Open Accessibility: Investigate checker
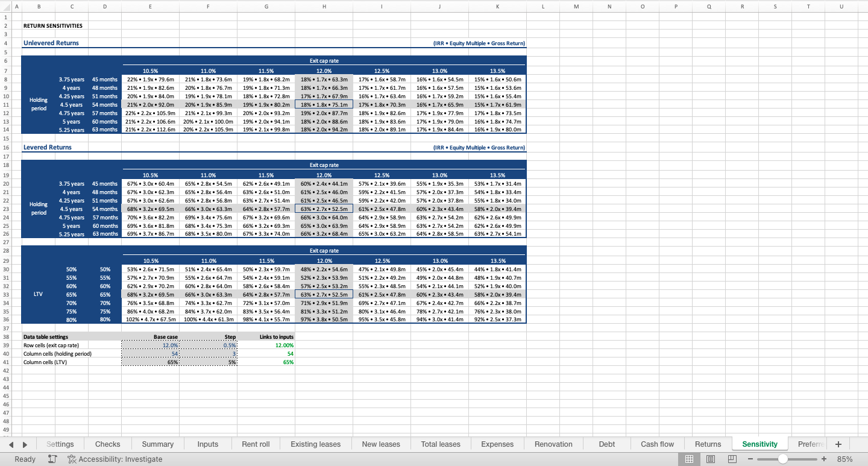Screen dimensions: 868x466 point(115,459)
